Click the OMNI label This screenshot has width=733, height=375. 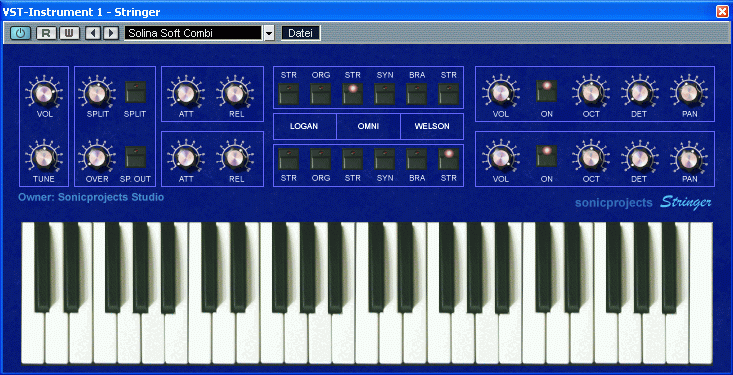[368, 126]
